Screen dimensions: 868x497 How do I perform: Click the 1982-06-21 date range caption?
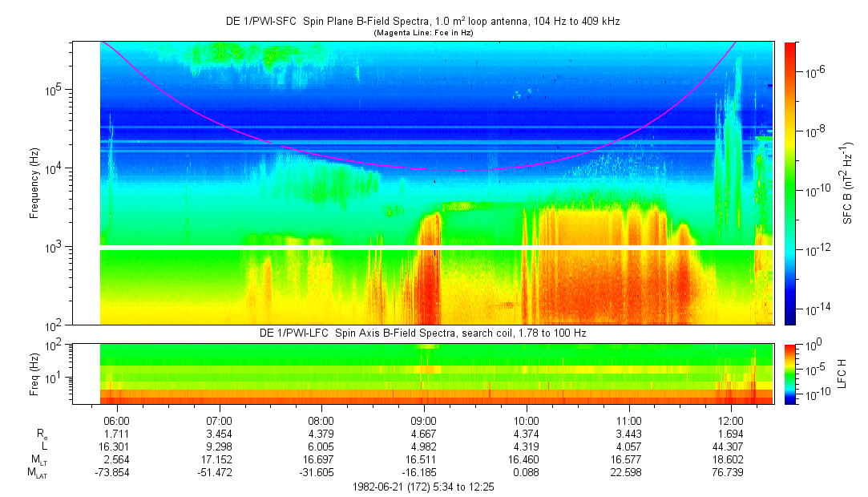pyautogui.click(x=425, y=487)
